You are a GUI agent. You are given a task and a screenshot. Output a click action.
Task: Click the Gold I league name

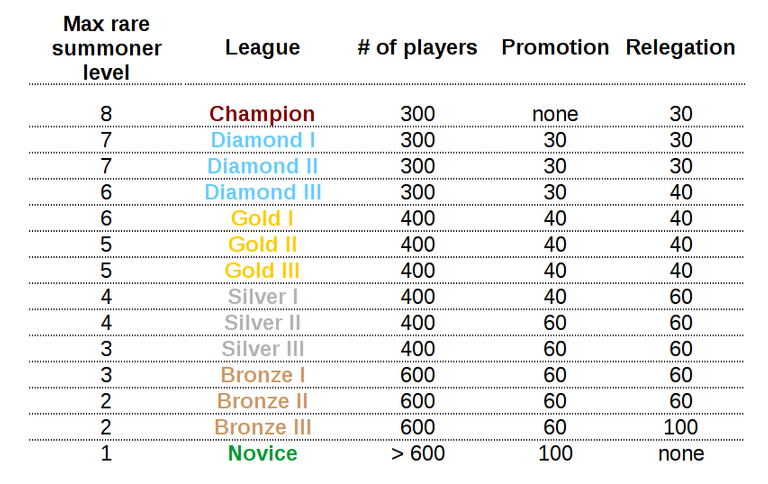point(262,218)
